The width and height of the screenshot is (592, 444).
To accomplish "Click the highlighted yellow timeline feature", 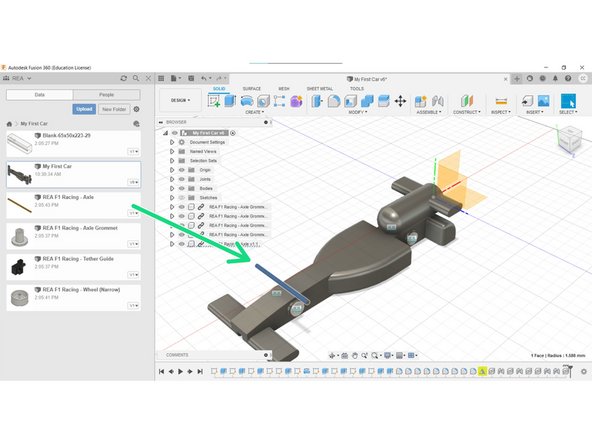I will (482, 372).
